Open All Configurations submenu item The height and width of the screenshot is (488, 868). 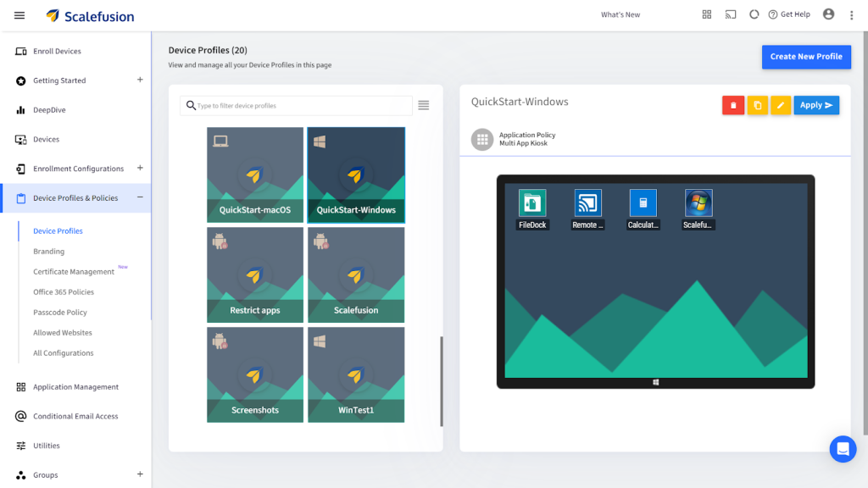[x=63, y=353]
